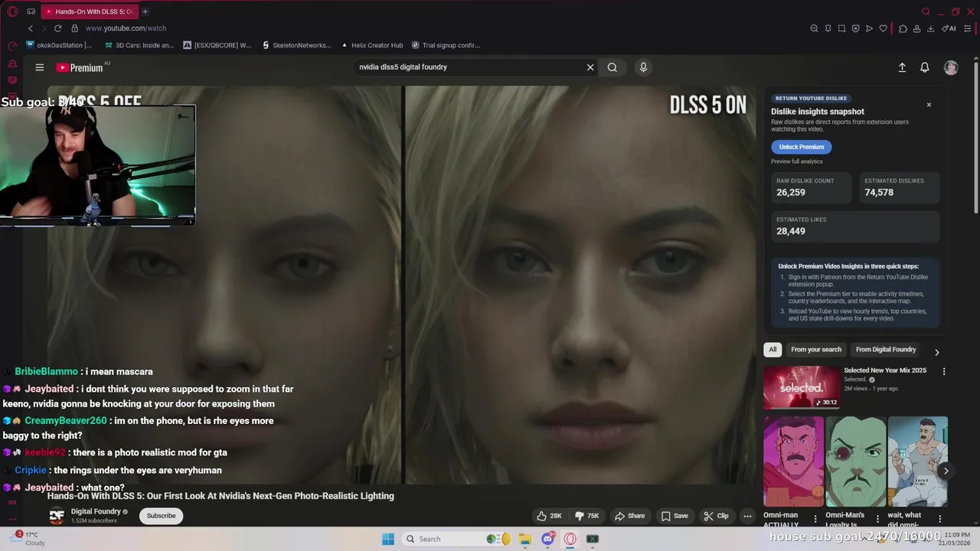Viewport: 980px width, 551px height.
Task: Reload the current YouTube page
Action: 57,28
